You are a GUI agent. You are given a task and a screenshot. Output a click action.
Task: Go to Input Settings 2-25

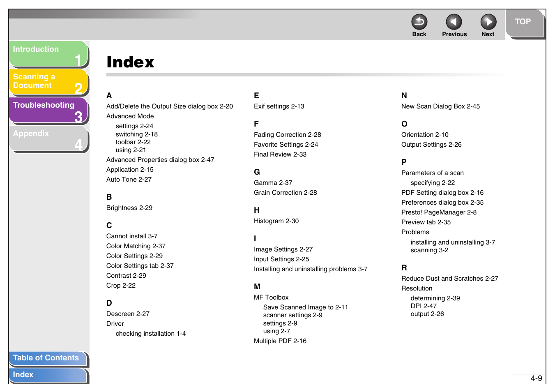pos(281,259)
